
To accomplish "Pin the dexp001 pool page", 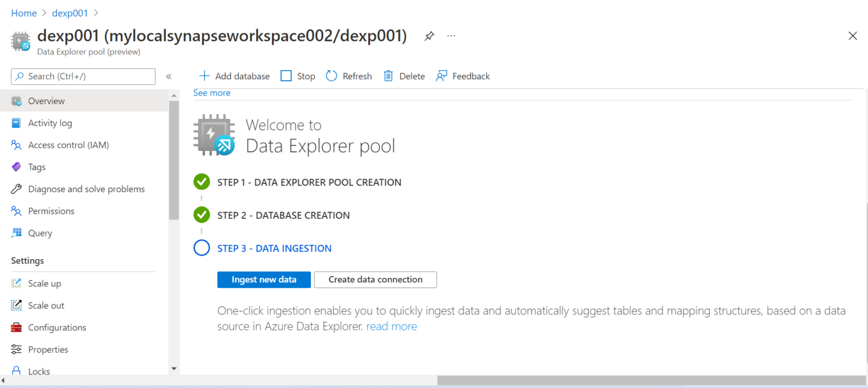I will point(429,36).
